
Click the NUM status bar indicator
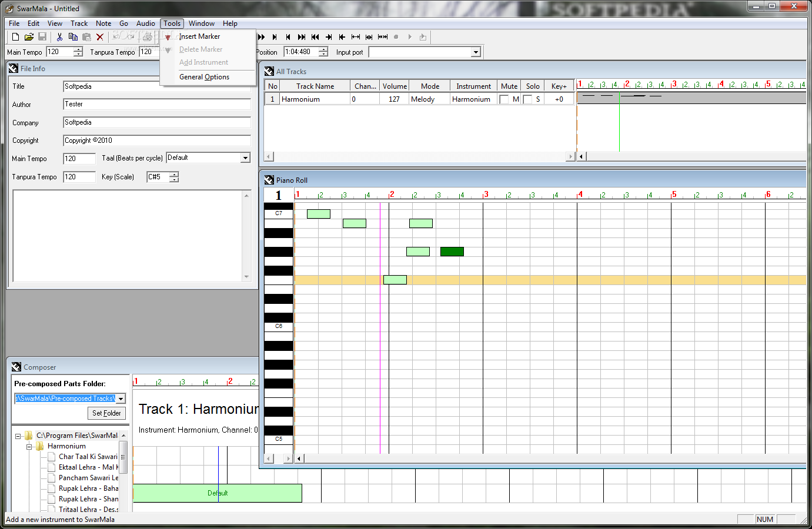click(x=765, y=519)
